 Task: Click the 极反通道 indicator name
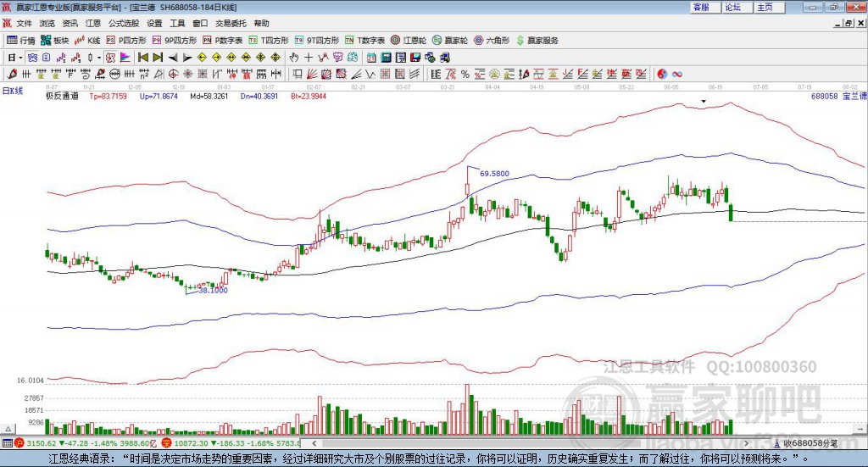click(x=62, y=97)
